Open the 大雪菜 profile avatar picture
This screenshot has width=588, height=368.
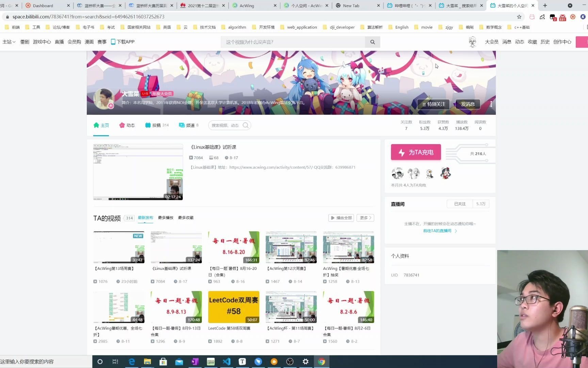click(x=104, y=99)
